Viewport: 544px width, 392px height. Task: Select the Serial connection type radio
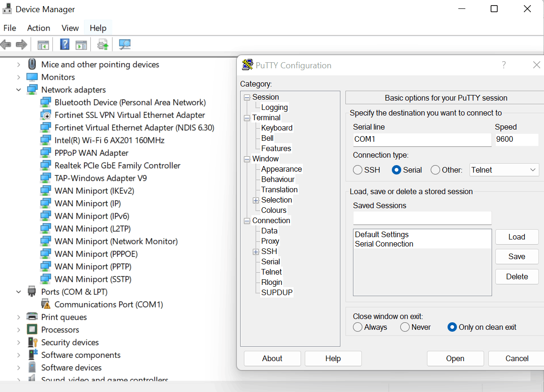point(396,170)
